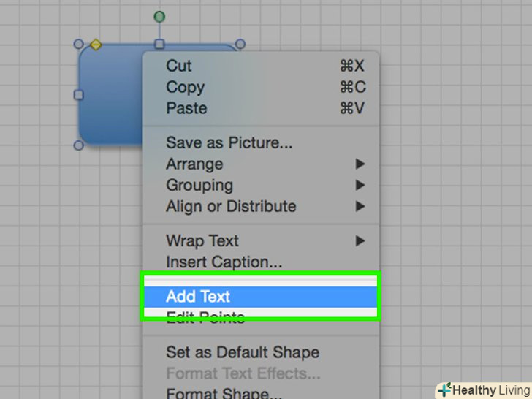Click the bottom-left corner resize handle
Viewport: 532px width, 399px height.
coord(79,145)
